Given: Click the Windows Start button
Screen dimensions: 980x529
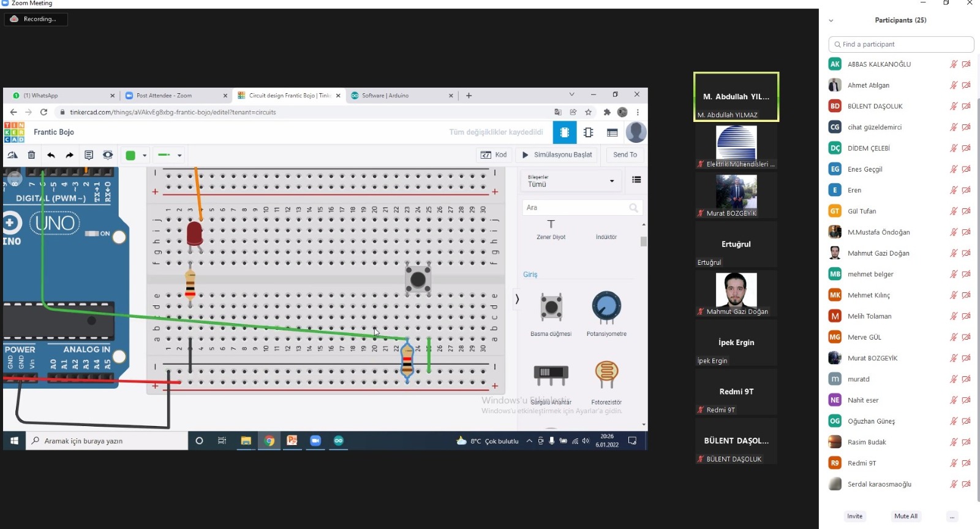Looking at the screenshot, I should [x=14, y=441].
